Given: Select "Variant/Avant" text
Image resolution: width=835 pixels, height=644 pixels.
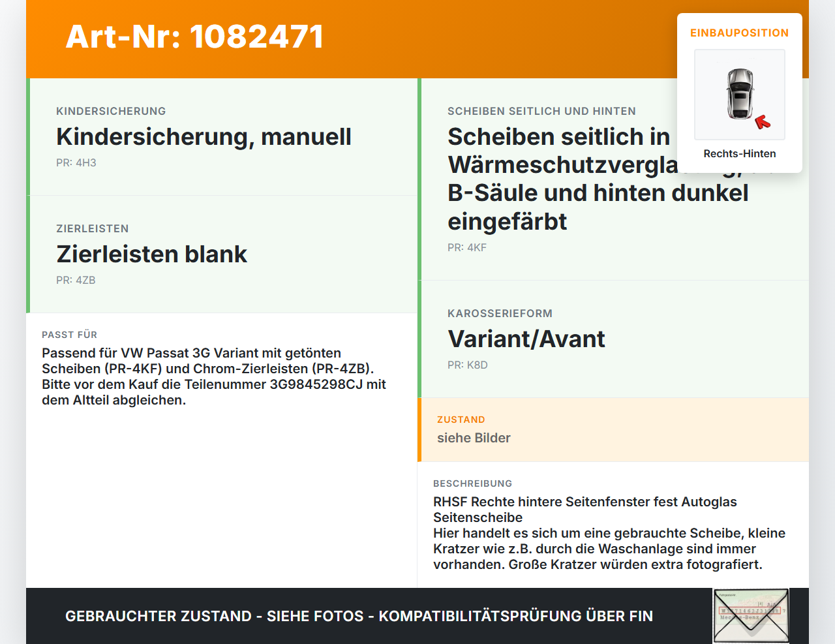Looking at the screenshot, I should (x=526, y=339).
